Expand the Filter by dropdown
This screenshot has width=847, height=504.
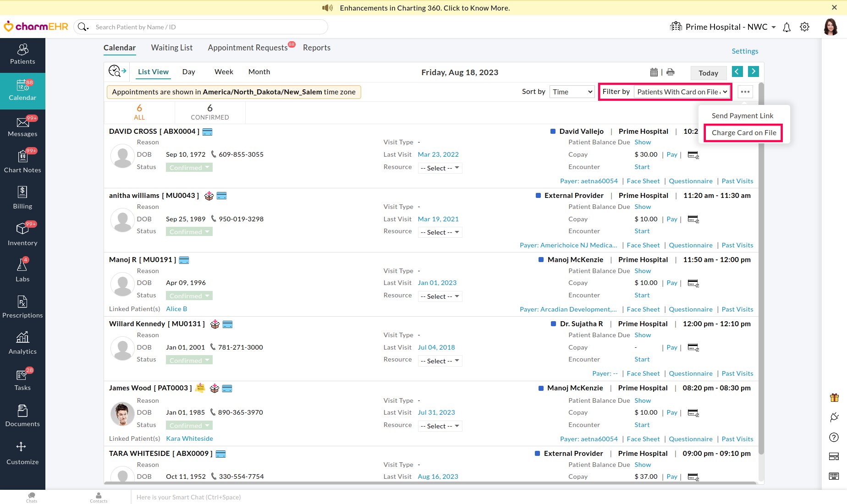coord(682,92)
